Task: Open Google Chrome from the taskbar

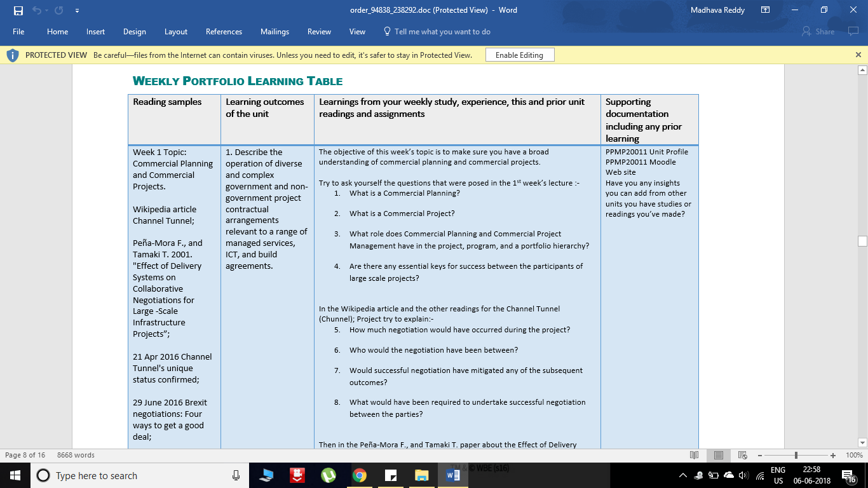Action: [360, 475]
